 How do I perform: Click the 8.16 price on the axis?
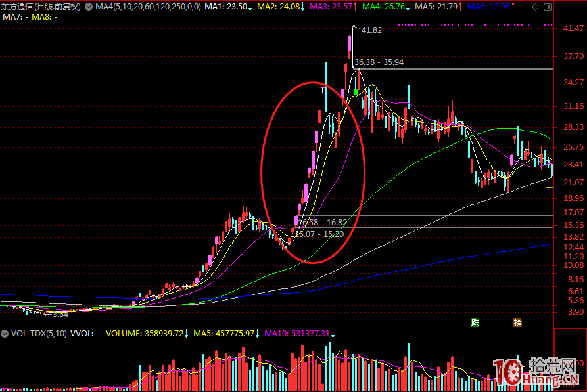pos(576,280)
